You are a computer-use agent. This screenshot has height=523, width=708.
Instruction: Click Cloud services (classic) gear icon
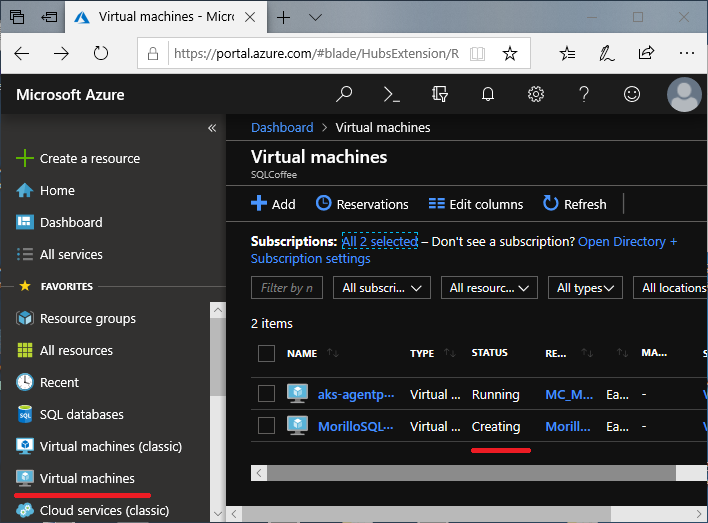click(x=25, y=510)
